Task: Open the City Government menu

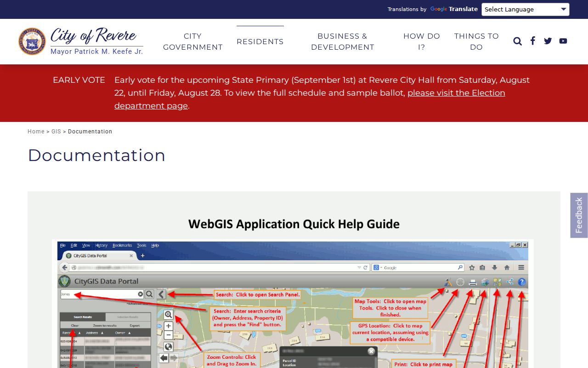Action: tap(193, 41)
